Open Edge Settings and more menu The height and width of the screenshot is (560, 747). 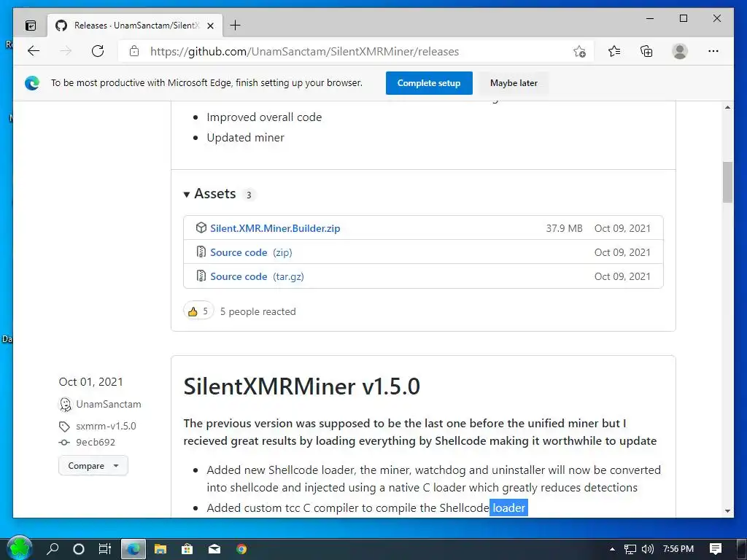713,51
